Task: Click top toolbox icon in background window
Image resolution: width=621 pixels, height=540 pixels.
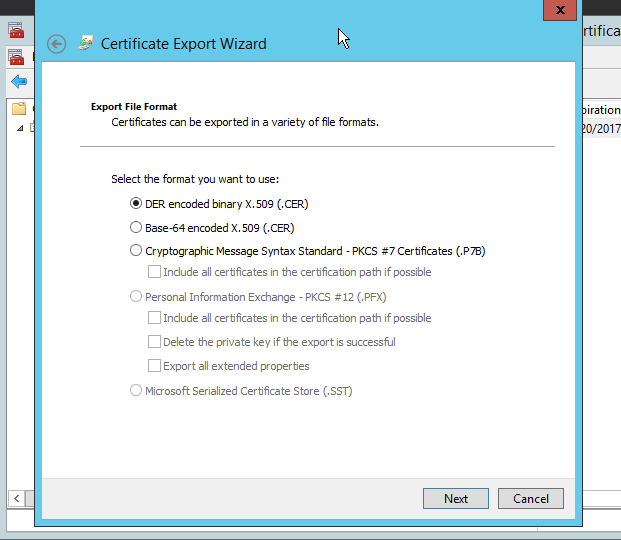Action: (16, 31)
